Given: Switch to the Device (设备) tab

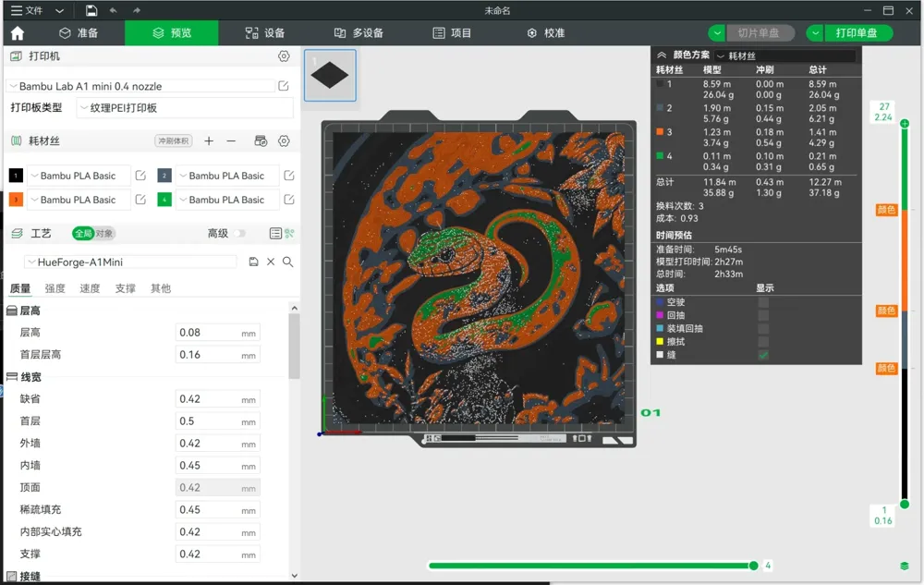Looking at the screenshot, I should pyautogui.click(x=265, y=33).
